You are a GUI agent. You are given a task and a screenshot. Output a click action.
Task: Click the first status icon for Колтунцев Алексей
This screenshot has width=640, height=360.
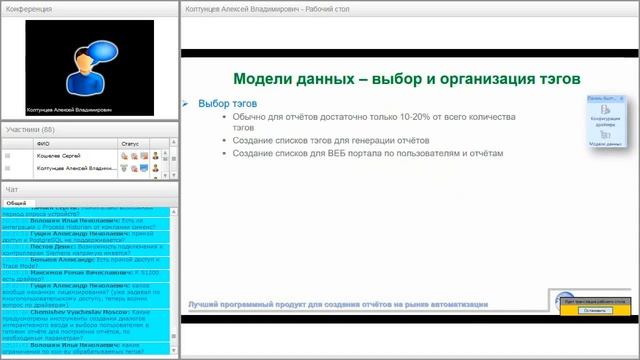pos(124,168)
